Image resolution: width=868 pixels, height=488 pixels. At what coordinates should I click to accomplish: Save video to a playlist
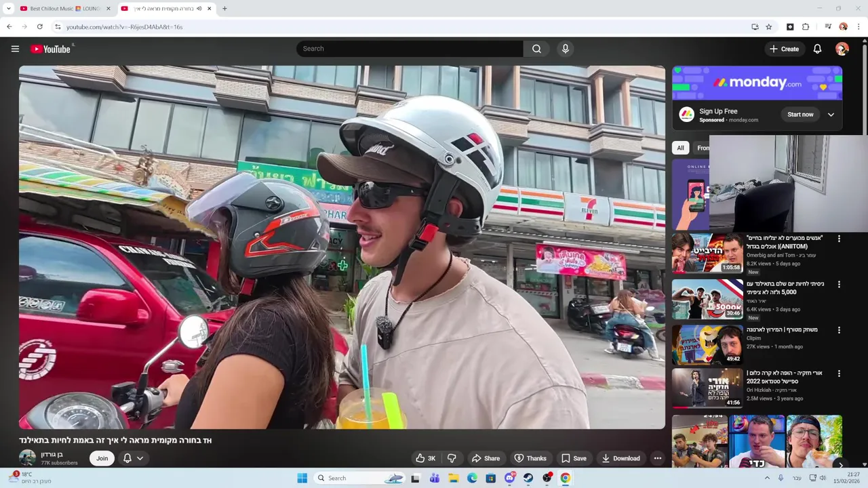(574, 458)
